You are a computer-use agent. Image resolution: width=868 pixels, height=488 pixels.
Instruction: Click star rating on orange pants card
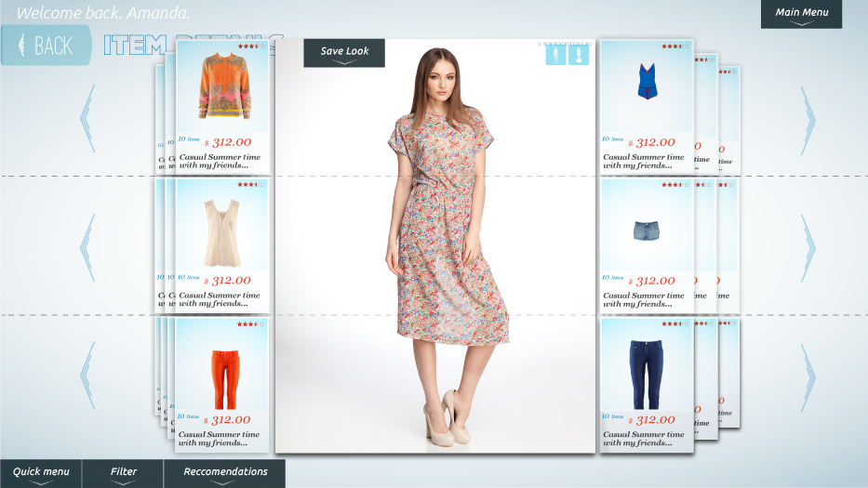(x=251, y=324)
